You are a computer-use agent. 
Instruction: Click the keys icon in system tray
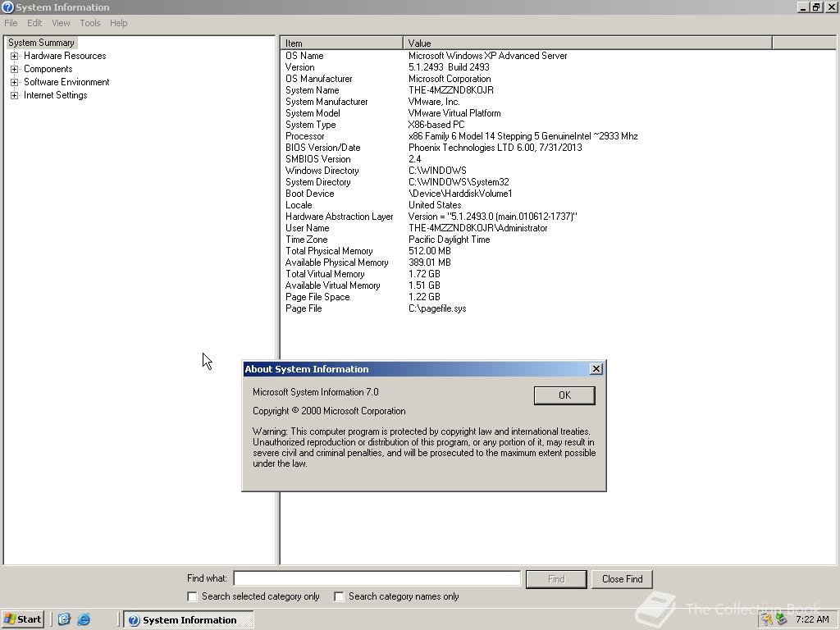coord(767,619)
